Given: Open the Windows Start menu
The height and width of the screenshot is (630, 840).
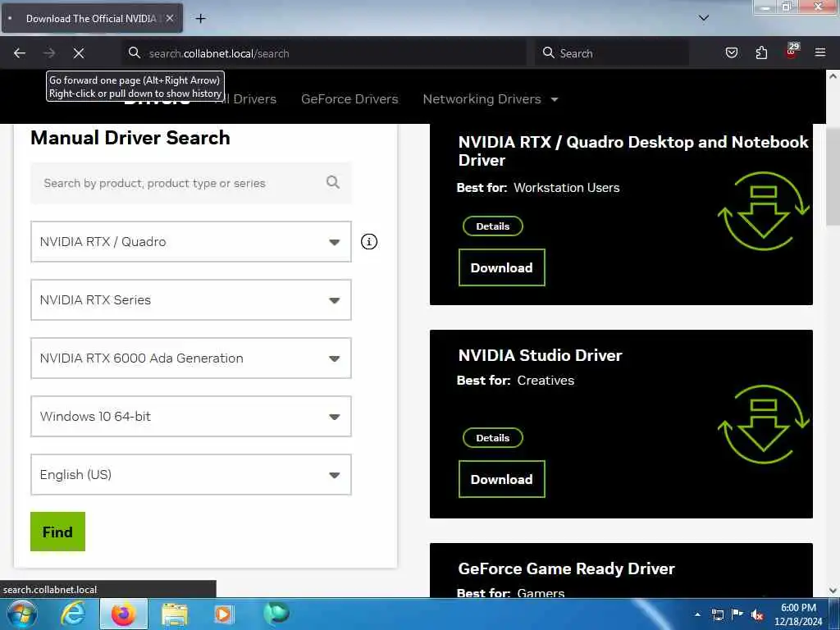Looking at the screenshot, I should tap(22, 614).
